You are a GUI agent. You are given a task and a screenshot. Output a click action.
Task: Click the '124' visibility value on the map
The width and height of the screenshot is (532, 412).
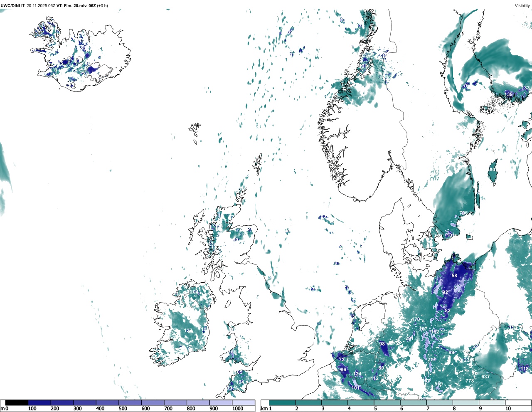click(357, 374)
